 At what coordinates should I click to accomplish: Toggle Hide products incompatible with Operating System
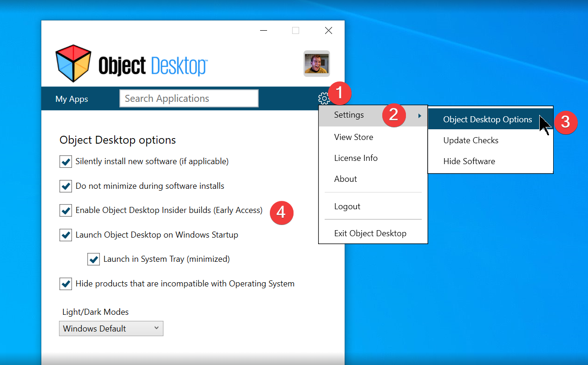pos(65,284)
